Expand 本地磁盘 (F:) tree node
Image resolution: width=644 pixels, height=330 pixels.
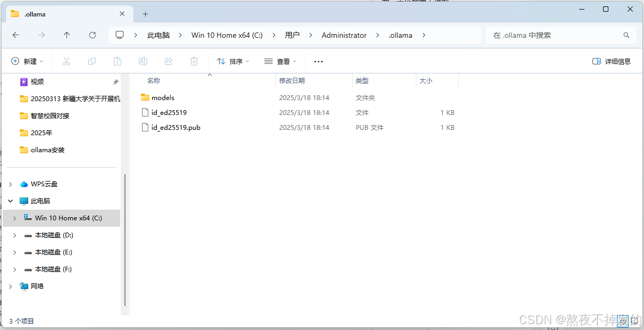(x=15, y=269)
